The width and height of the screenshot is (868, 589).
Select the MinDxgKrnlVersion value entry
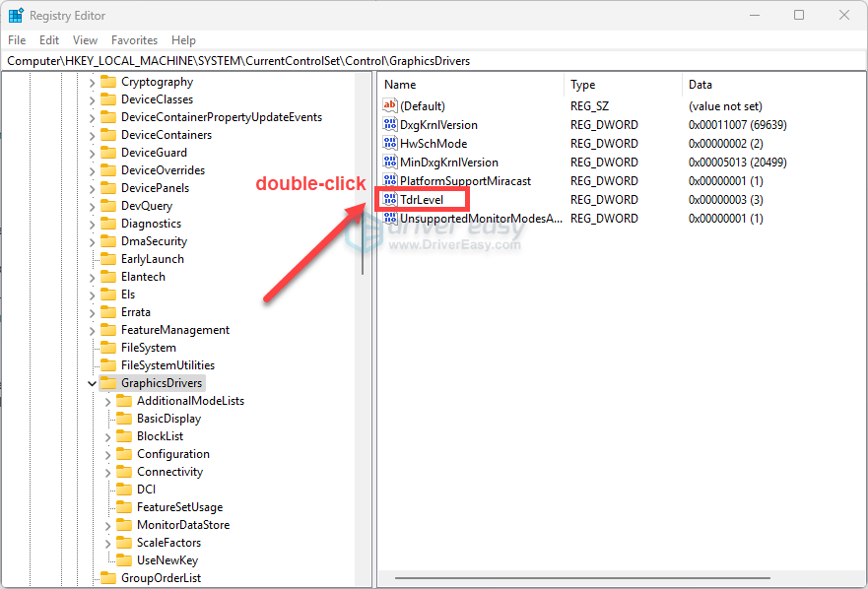pyautogui.click(x=448, y=163)
